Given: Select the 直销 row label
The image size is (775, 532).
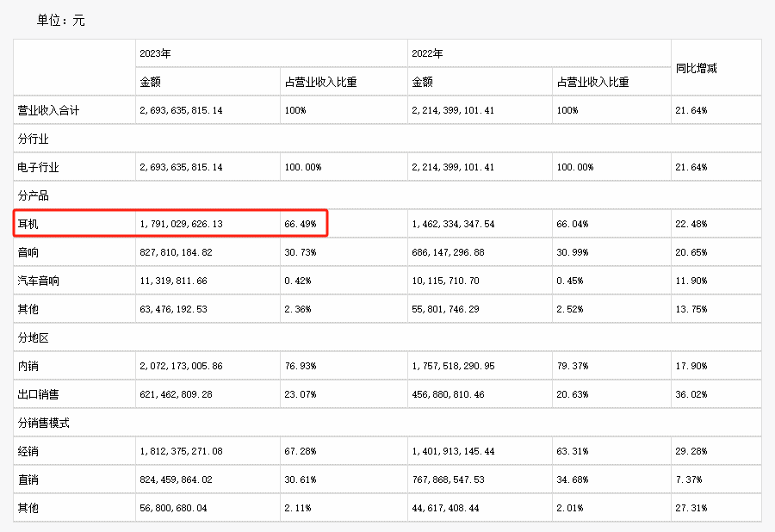Looking at the screenshot, I should [x=29, y=479].
